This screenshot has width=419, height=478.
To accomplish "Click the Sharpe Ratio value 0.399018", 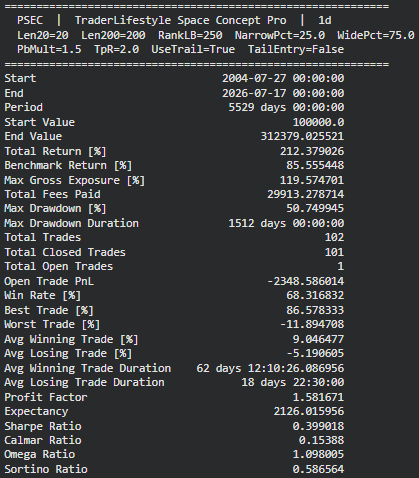I will [318, 426].
